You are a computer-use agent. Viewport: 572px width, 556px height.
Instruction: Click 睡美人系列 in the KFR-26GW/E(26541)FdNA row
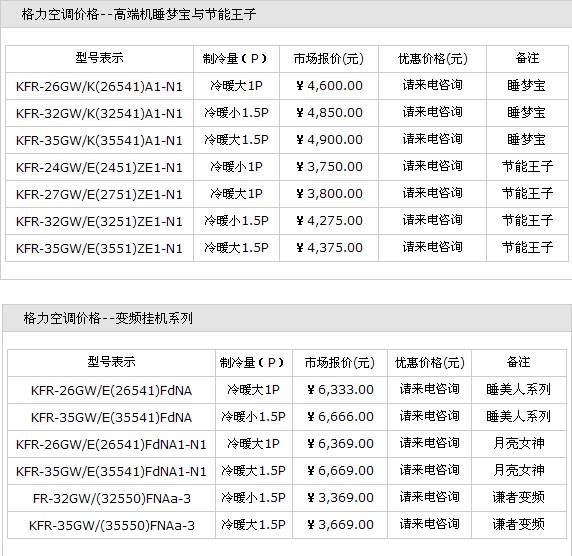pyautogui.click(x=519, y=389)
